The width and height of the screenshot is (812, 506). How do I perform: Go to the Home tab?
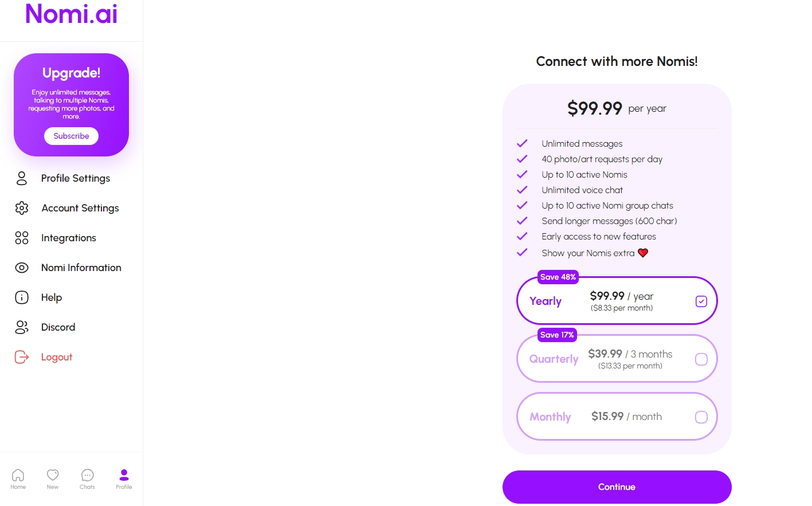pos(18,478)
